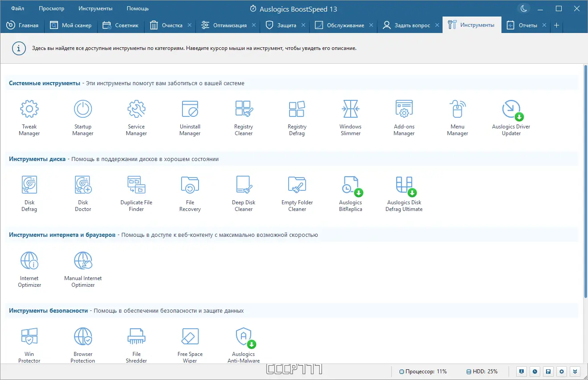This screenshot has width=588, height=380.
Task: Click the Инструменты безопасности section heading
Action: pyautogui.click(x=48, y=310)
